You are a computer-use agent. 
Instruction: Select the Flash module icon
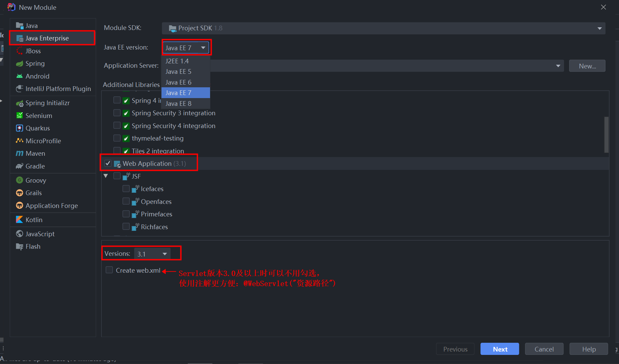coord(20,247)
